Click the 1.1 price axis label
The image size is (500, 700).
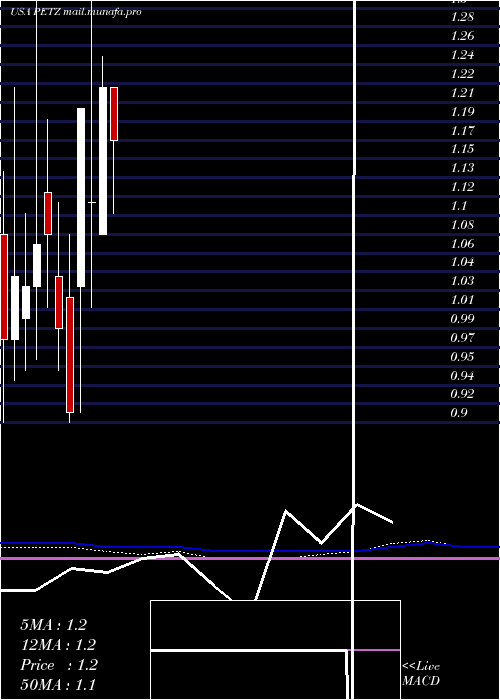458,206
